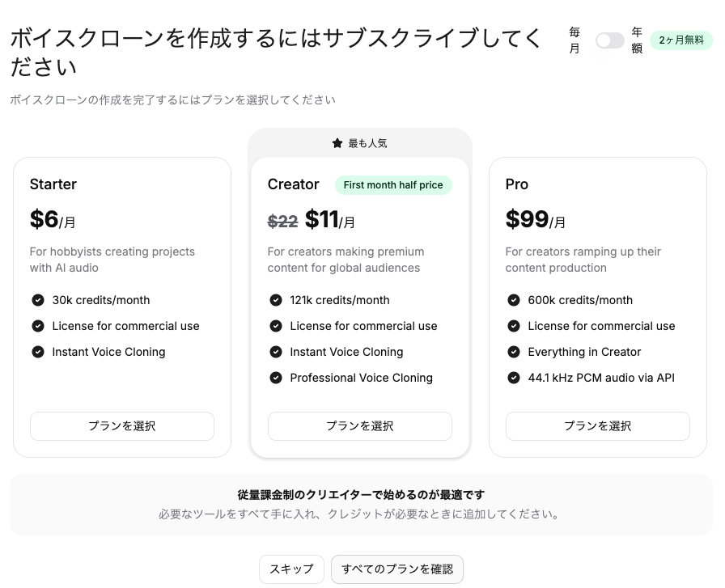Click the 従量課金制のクリエイター banner
The width and height of the screenshot is (725, 588).
pos(361,505)
